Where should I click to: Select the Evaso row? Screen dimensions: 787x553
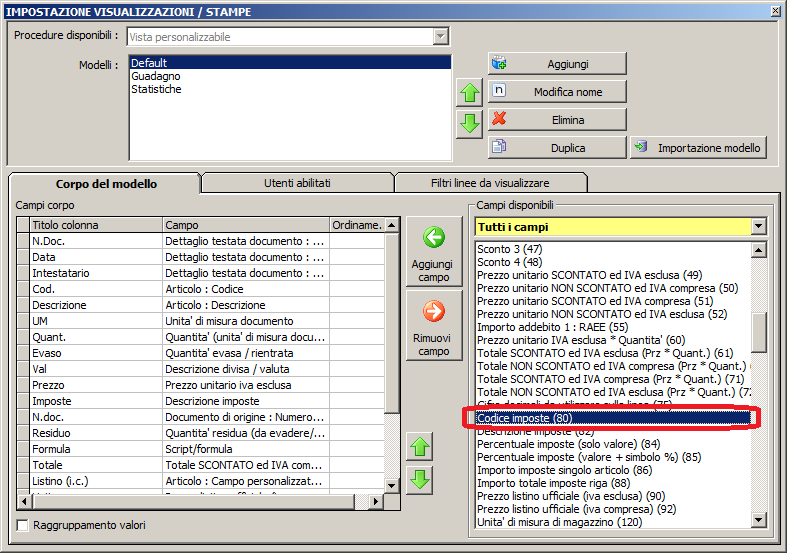(x=201, y=353)
